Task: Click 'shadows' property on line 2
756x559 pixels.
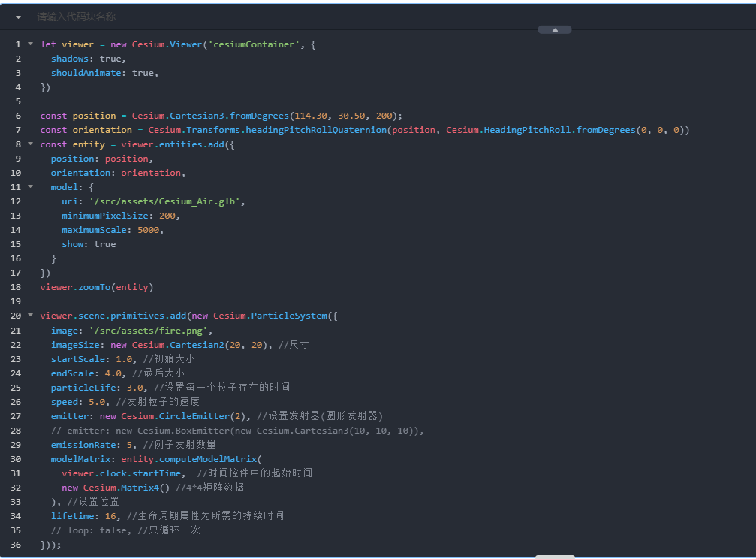Action: point(69,59)
